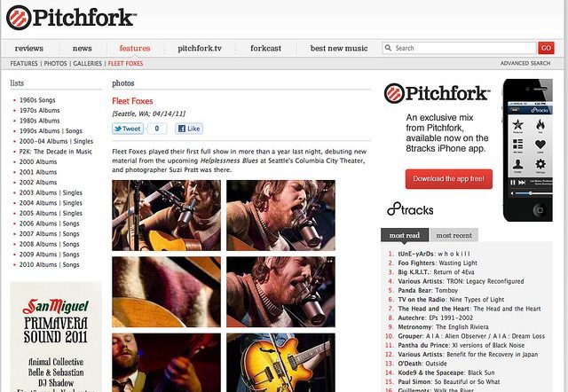Click the star icon on iPhone screen
568x392 pixels.
pyautogui.click(x=518, y=125)
